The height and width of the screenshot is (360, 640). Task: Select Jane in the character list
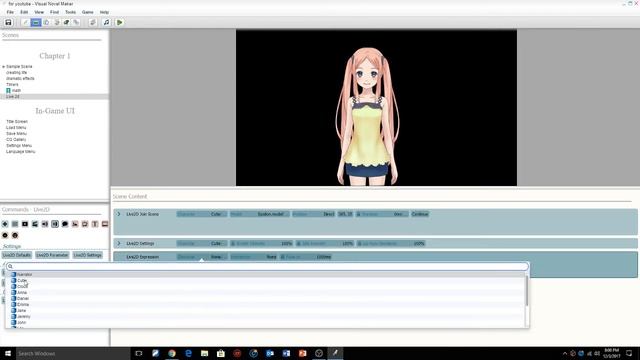(266, 311)
